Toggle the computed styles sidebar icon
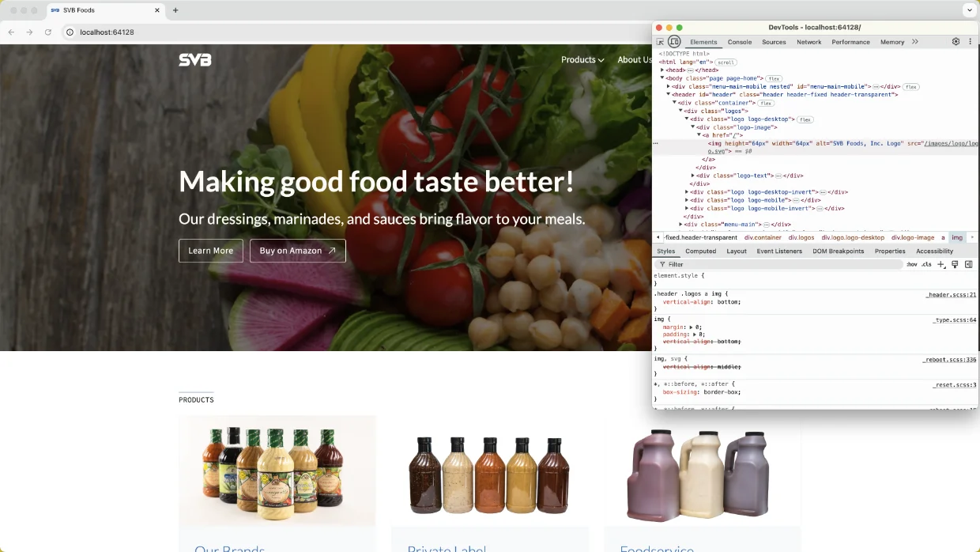The image size is (980, 552). [x=968, y=264]
